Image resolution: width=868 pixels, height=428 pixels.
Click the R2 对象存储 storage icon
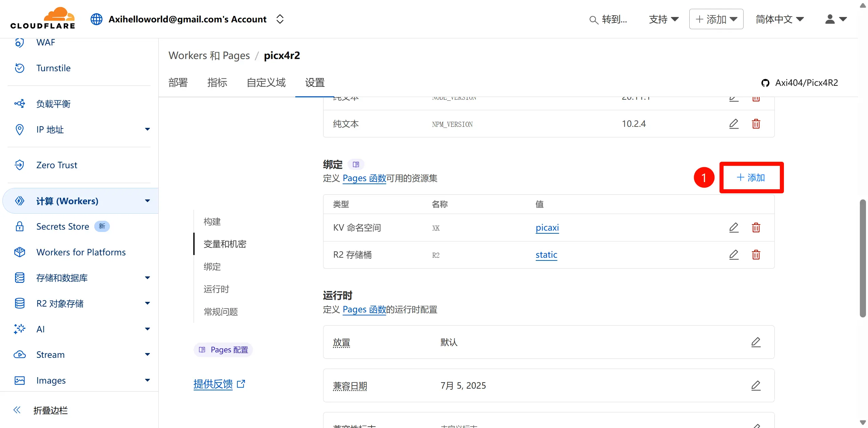point(20,303)
